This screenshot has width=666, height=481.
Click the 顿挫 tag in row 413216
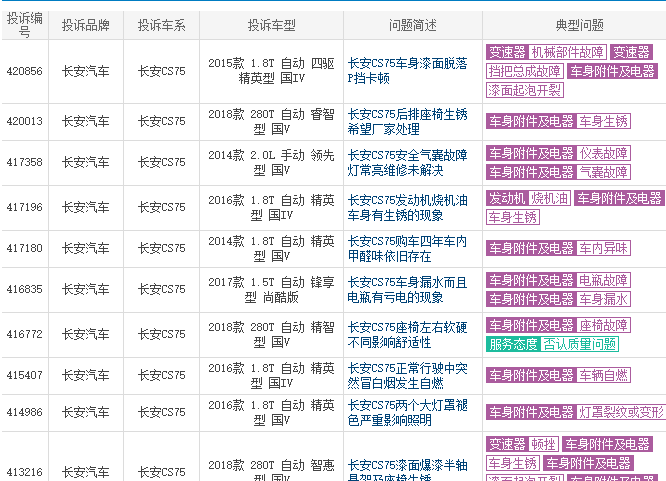point(543,444)
